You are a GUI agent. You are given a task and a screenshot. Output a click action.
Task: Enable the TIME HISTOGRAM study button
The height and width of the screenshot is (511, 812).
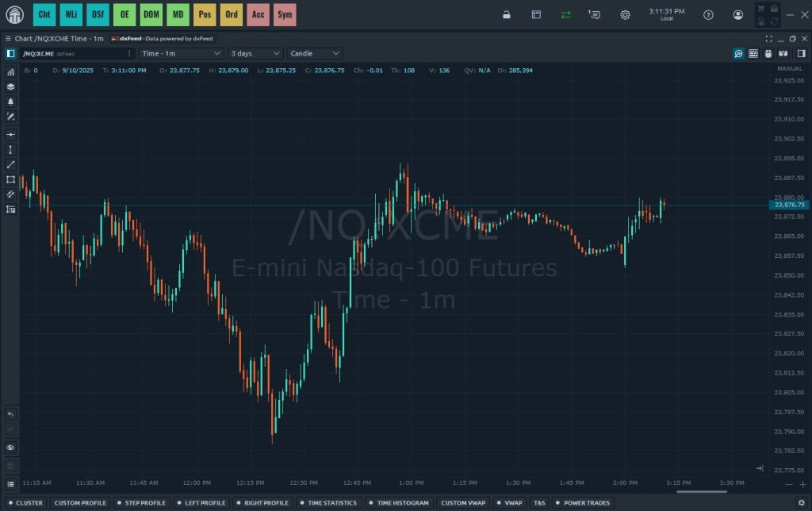(400, 503)
